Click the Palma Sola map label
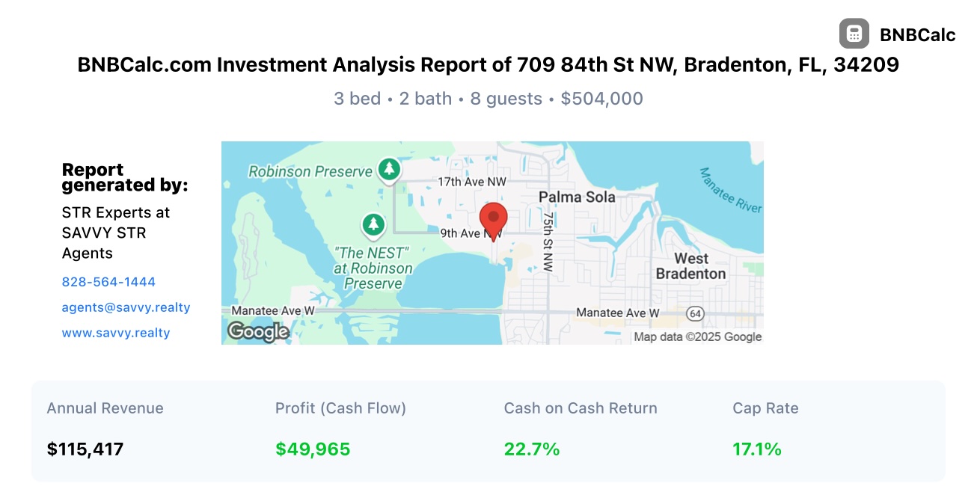980x504 pixels. tap(578, 197)
